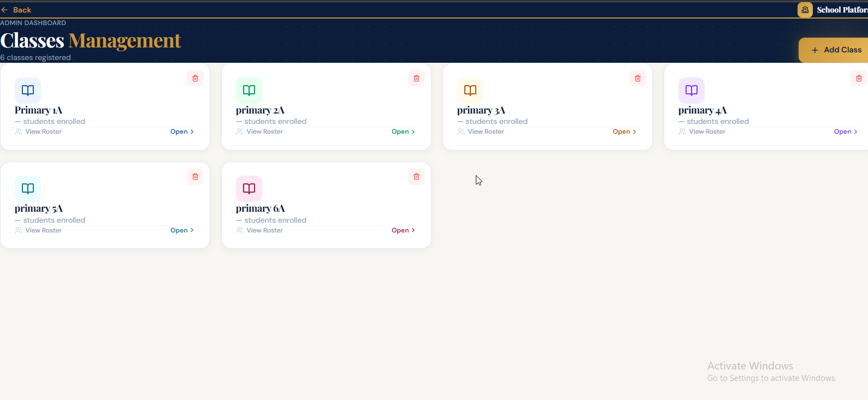Viewport: 868px width, 400px height.
Task: Click the primary 3A class title
Action: click(481, 110)
